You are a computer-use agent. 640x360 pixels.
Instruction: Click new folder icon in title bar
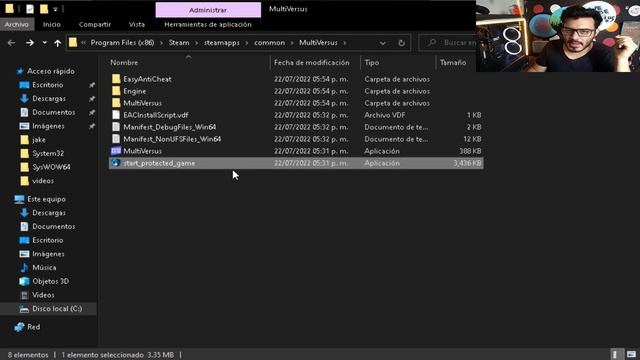tap(44, 9)
